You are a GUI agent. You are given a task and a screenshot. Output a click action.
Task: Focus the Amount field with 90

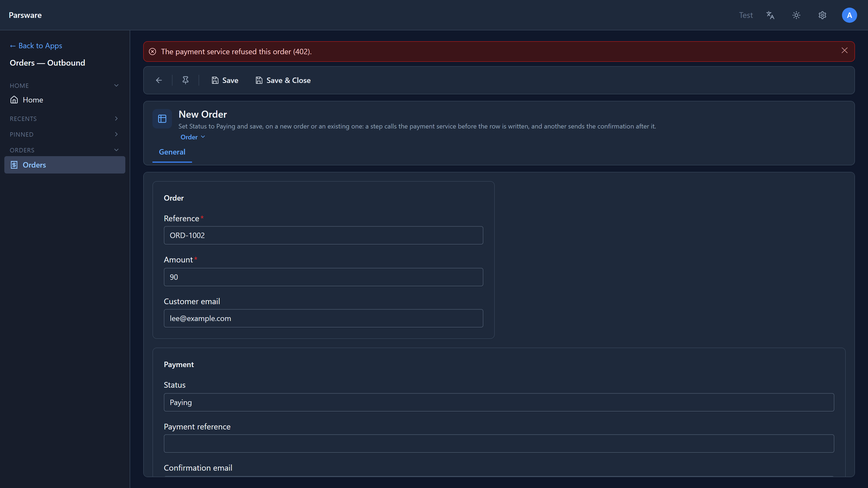(x=323, y=277)
